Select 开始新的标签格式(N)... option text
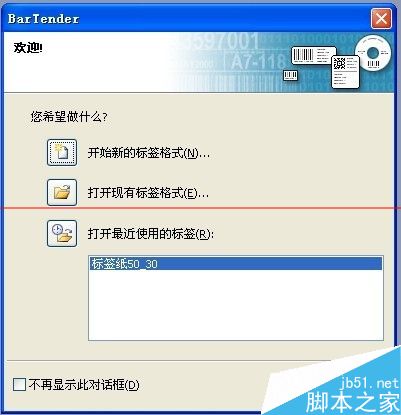 tap(149, 153)
